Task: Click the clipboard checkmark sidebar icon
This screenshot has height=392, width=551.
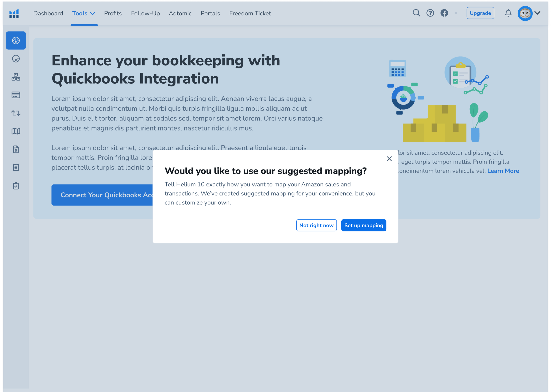Action: 16,186
